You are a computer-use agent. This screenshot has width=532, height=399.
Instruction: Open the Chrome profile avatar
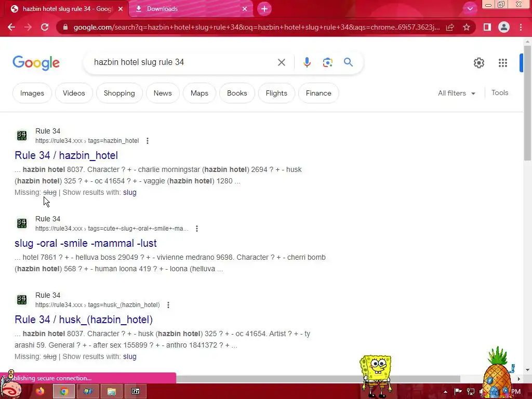coord(504,27)
